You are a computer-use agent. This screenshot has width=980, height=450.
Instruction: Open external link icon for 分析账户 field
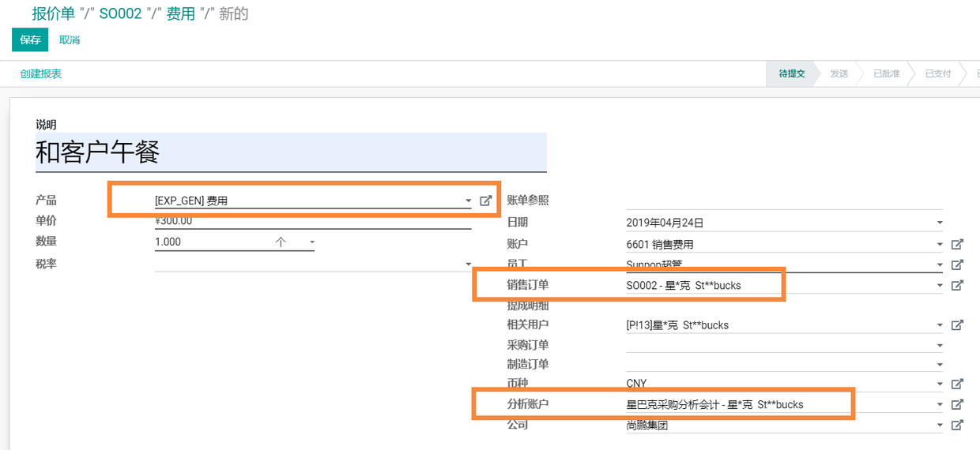957,404
